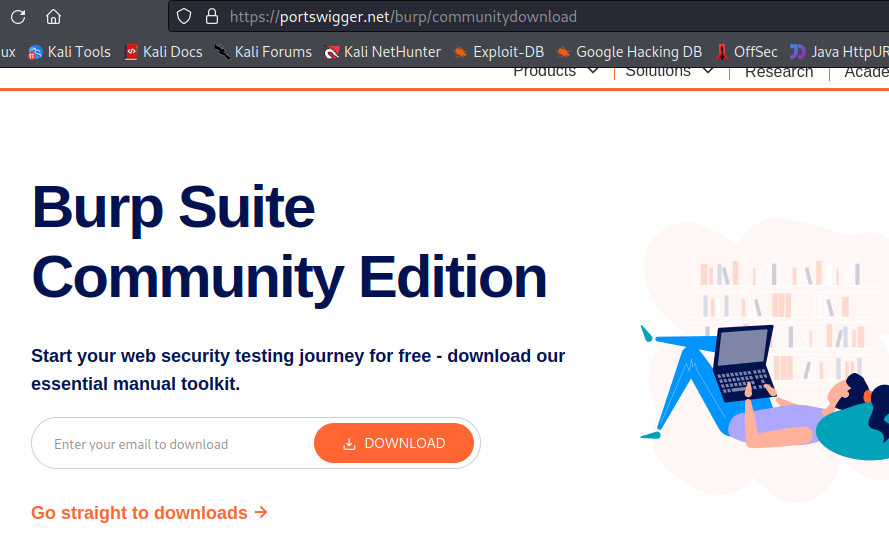The width and height of the screenshot is (889, 558).
Task: Click the Kali Forums bookmark favicon
Action: pos(222,52)
